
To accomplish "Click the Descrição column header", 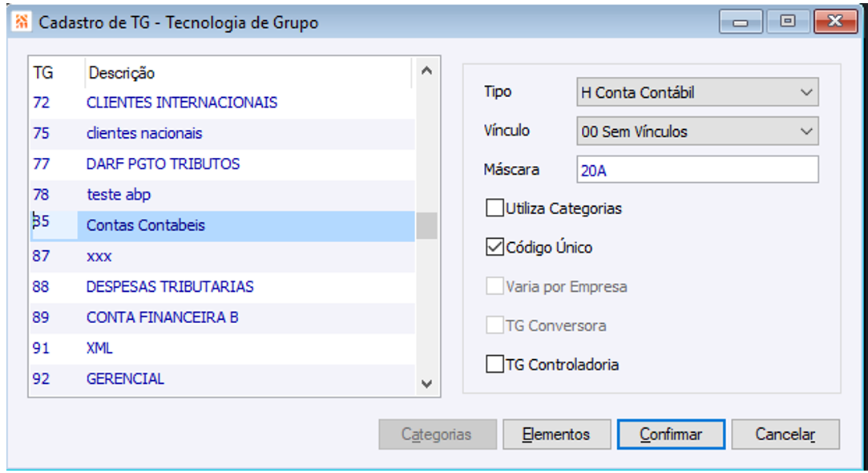I will point(122,73).
